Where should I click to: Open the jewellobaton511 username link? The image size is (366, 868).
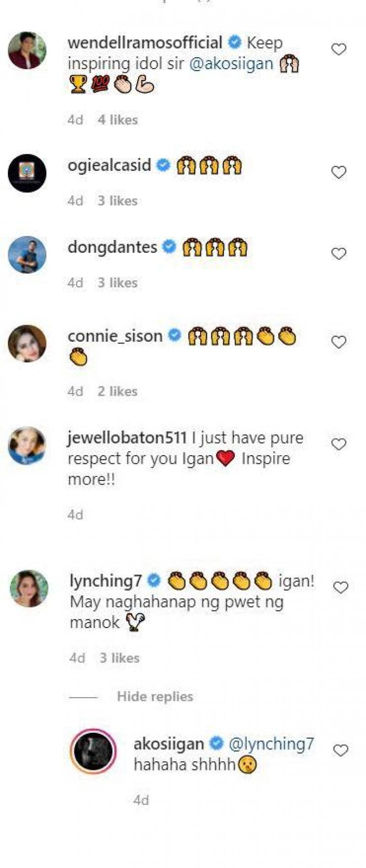[127, 438]
